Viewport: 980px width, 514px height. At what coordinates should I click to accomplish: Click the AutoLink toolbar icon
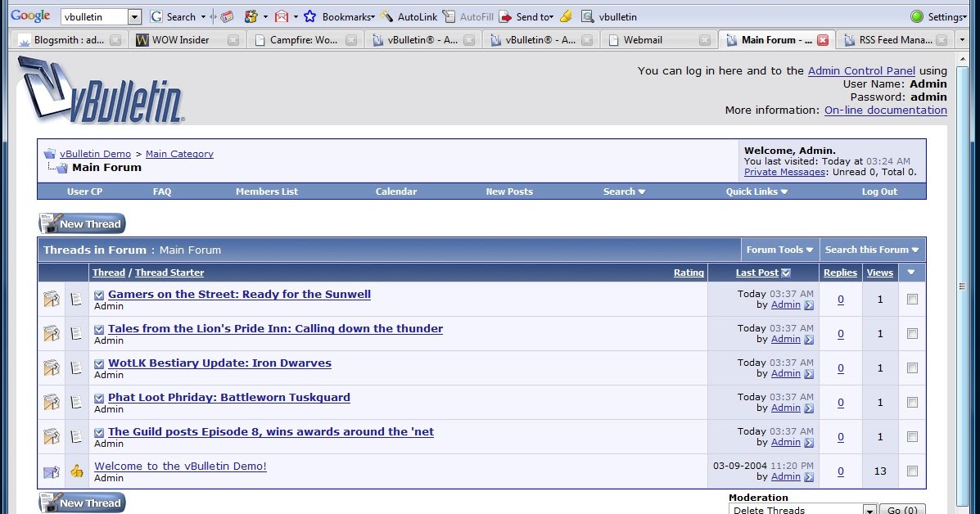[x=387, y=17]
